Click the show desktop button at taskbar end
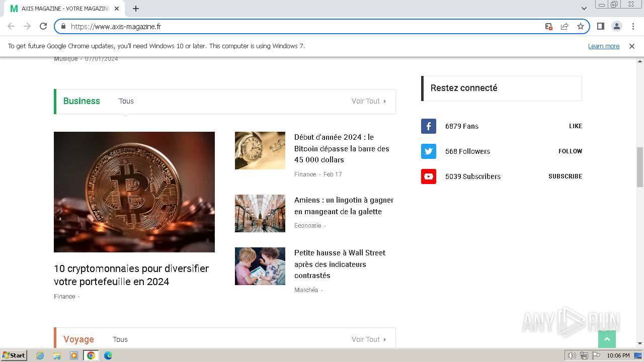The width and height of the screenshot is (644, 362). [x=638, y=355]
